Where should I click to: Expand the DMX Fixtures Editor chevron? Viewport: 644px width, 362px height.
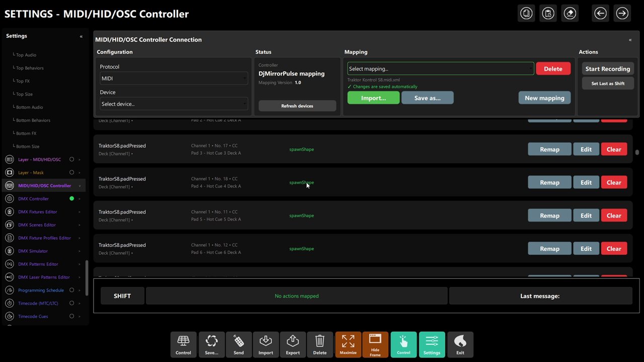pyautogui.click(x=79, y=212)
